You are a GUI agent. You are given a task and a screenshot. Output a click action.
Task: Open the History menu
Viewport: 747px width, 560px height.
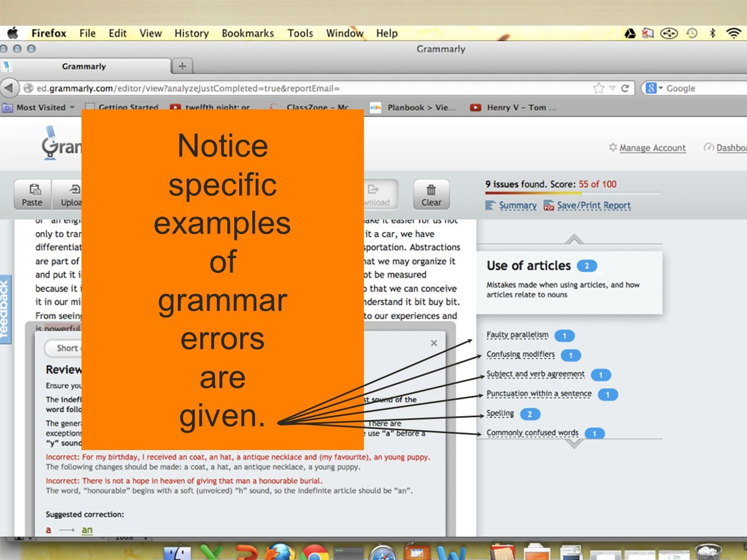[192, 33]
